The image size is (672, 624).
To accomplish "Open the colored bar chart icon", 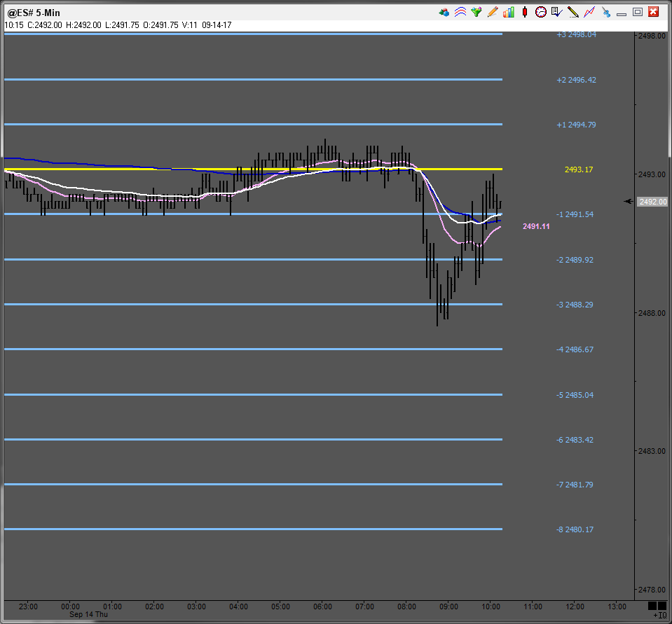I will pyautogui.click(x=509, y=12).
